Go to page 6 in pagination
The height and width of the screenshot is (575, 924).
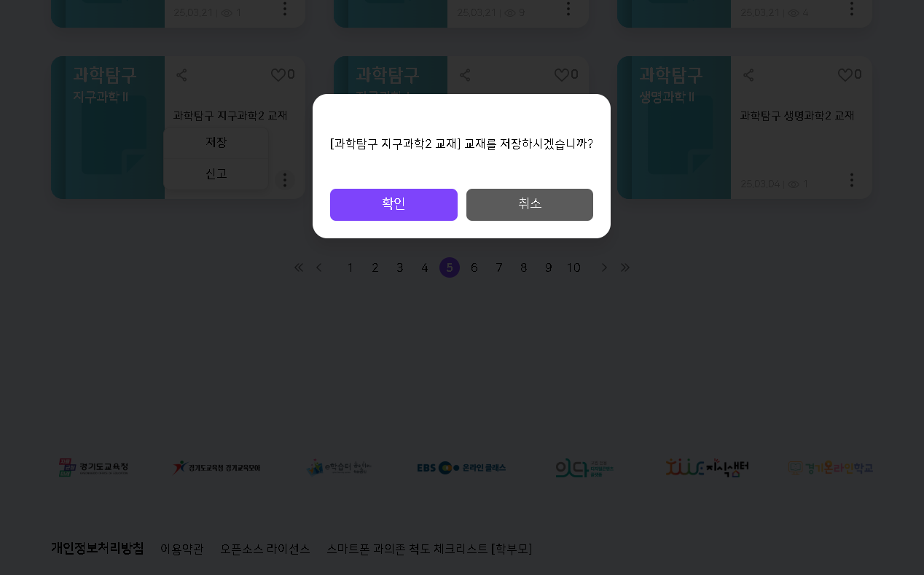tap(474, 268)
